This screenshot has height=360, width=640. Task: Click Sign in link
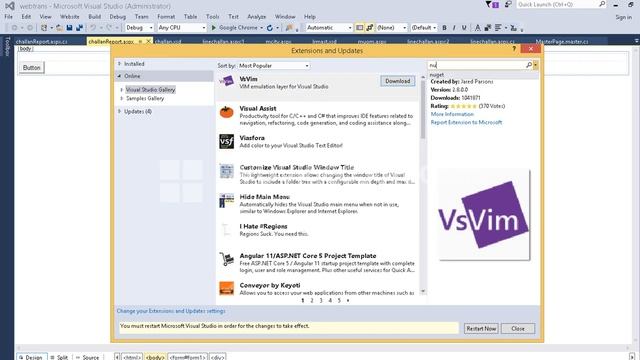(x=624, y=17)
